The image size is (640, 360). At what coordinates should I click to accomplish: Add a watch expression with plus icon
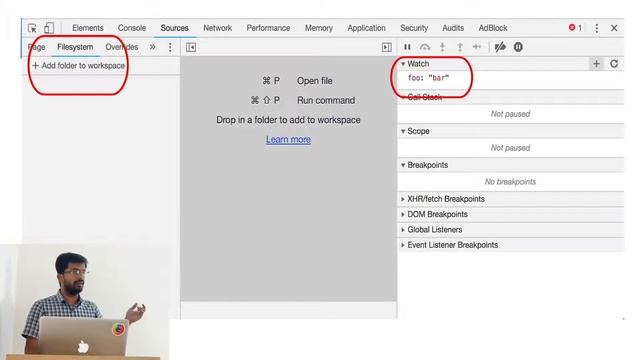(x=596, y=64)
